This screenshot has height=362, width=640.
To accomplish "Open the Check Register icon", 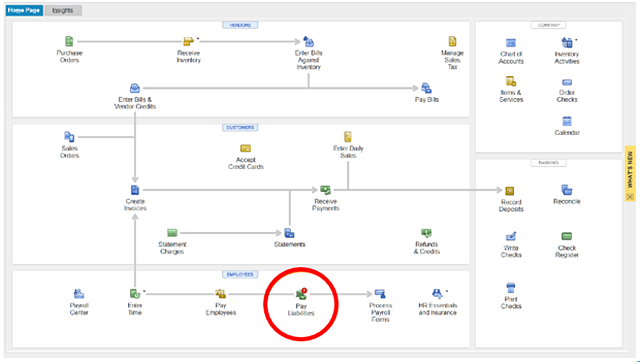I will [567, 236].
